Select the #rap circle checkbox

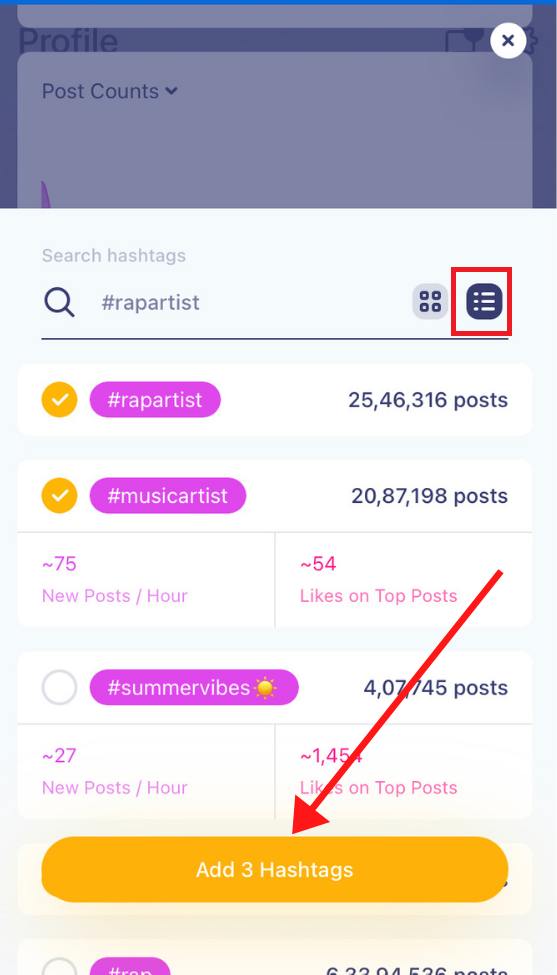click(60, 966)
